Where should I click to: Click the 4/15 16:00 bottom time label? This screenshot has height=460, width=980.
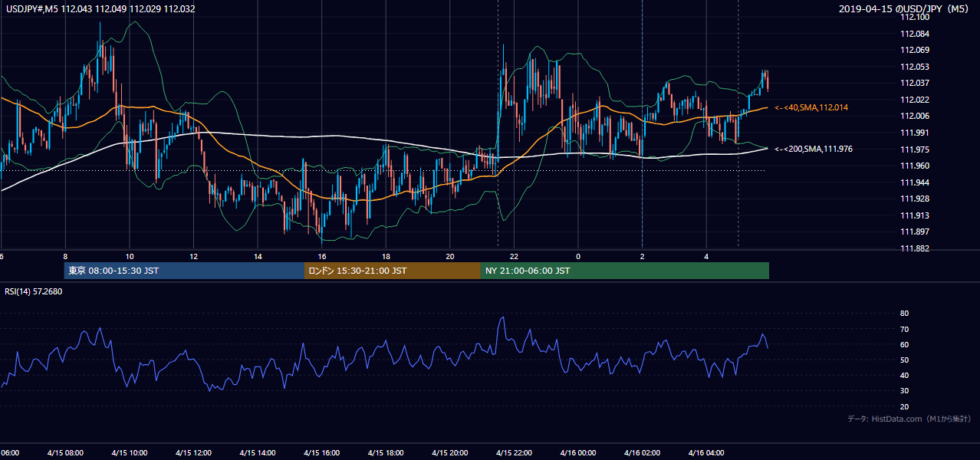(321, 453)
